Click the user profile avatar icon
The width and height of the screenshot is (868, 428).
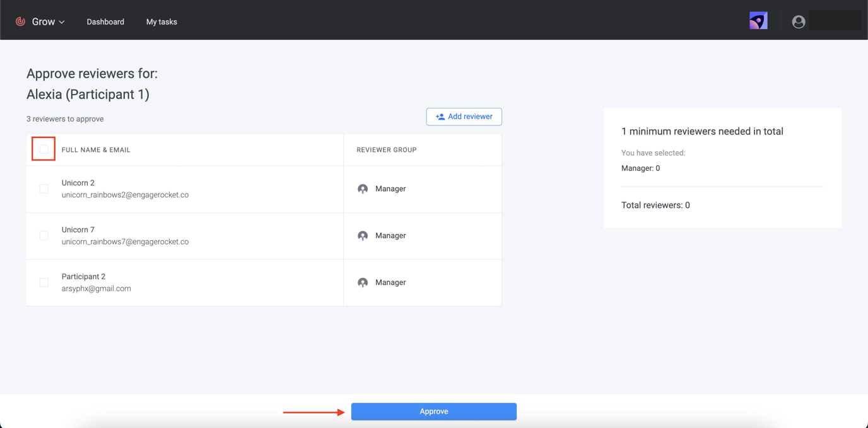[798, 21]
